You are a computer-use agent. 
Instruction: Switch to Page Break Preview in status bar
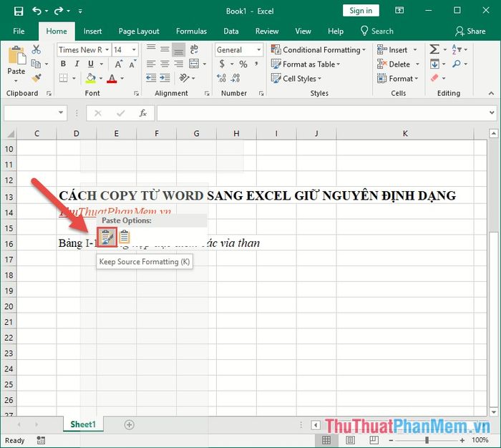point(374,440)
